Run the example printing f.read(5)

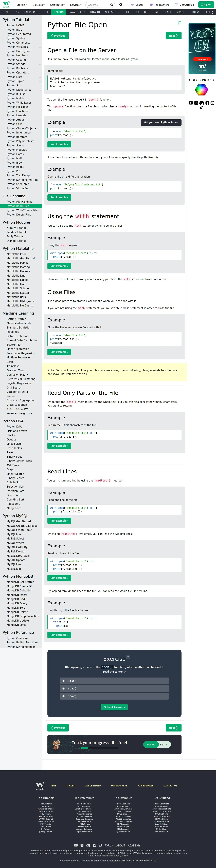[59, 446]
